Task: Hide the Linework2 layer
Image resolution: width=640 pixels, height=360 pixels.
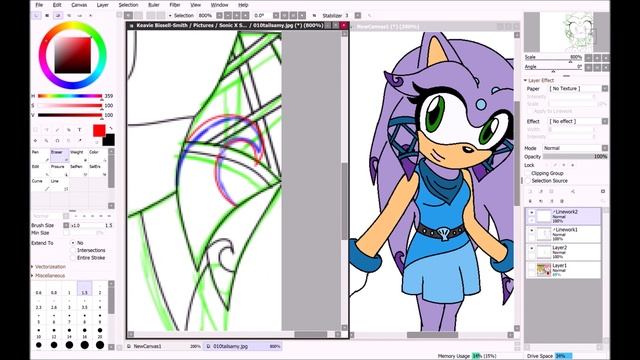Action: click(x=531, y=213)
